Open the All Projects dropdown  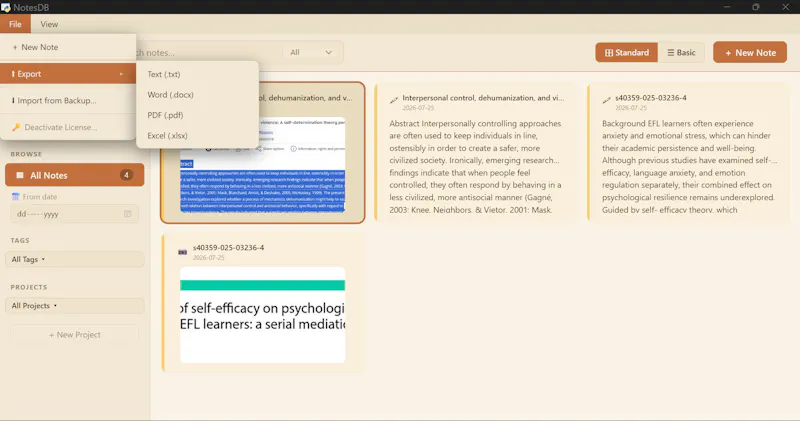(74, 306)
